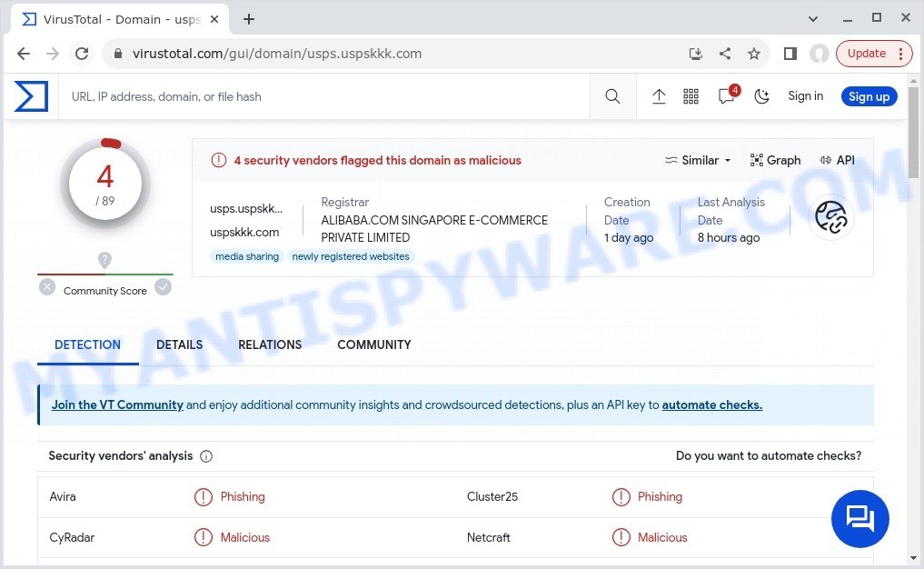Vote positive on community score (check)
This screenshot has width=924, height=569.
point(164,287)
